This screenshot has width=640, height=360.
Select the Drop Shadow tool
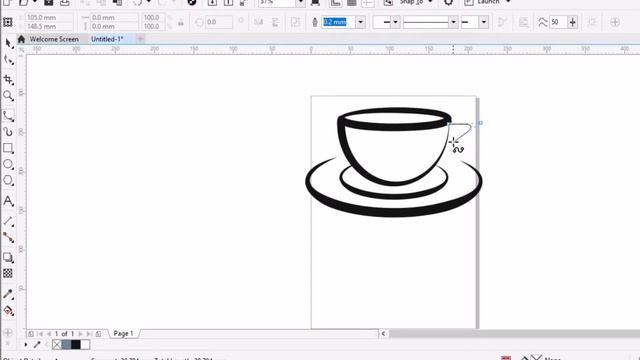[x=8, y=257]
